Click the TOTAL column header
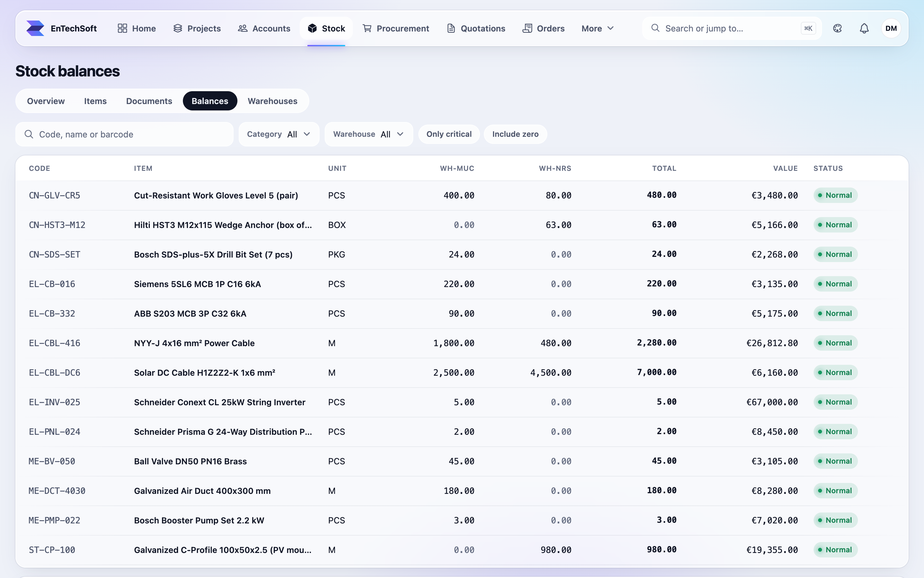 coord(664,168)
